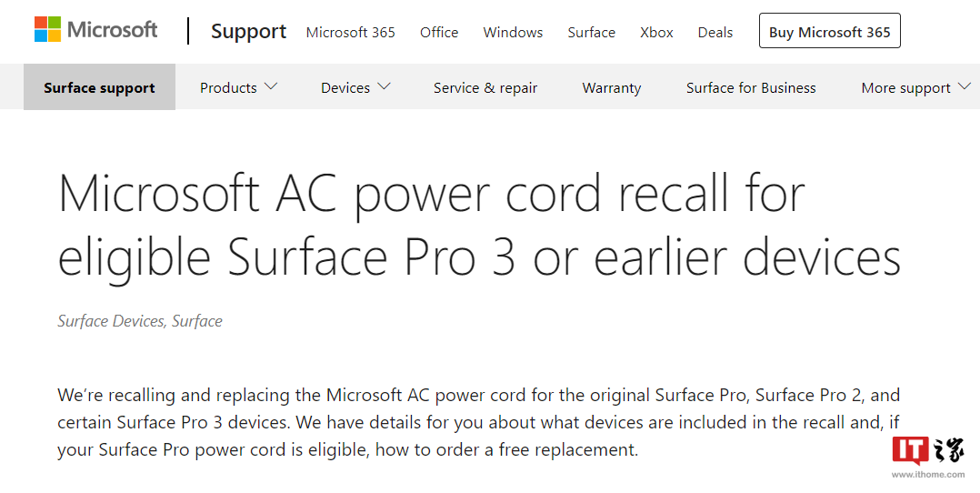Expand the Devices dropdown chevron
Viewport: 980px width, 493px height.
click(x=384, y=86)
